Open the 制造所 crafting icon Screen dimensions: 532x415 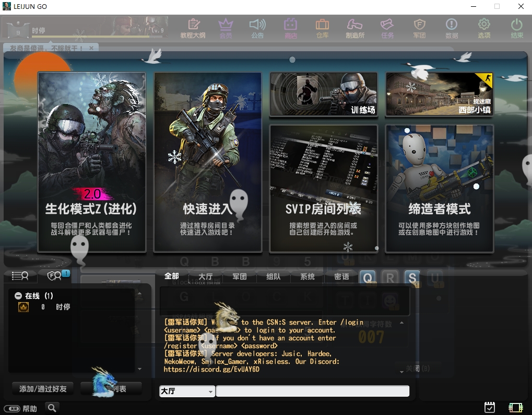(355, 28)
